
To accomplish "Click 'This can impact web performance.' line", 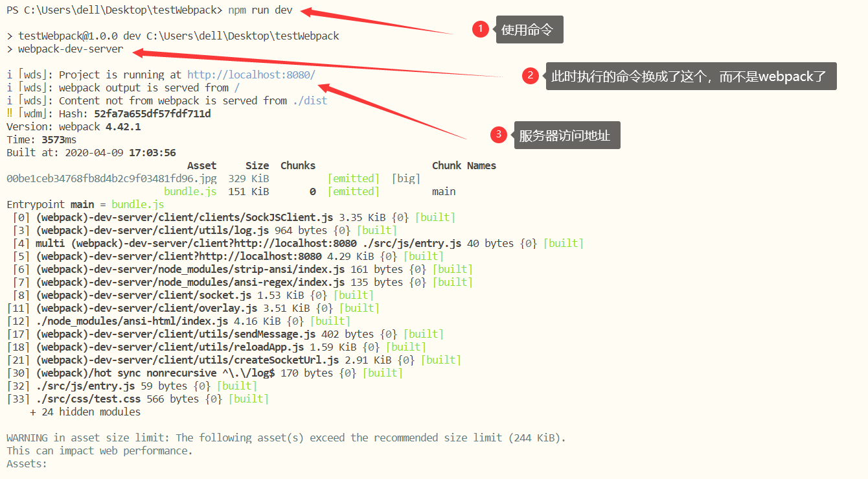I will pos(100,450).
